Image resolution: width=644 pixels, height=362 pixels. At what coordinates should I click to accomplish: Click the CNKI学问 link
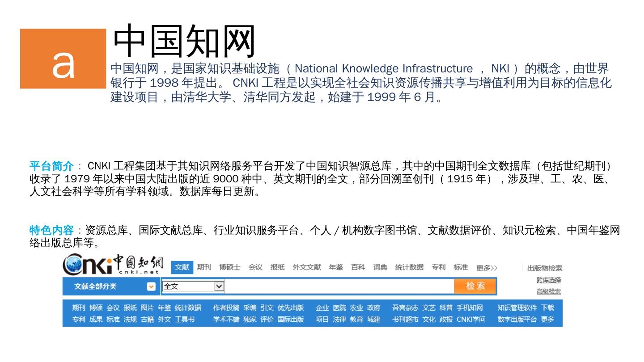click(x=471, y=320)
